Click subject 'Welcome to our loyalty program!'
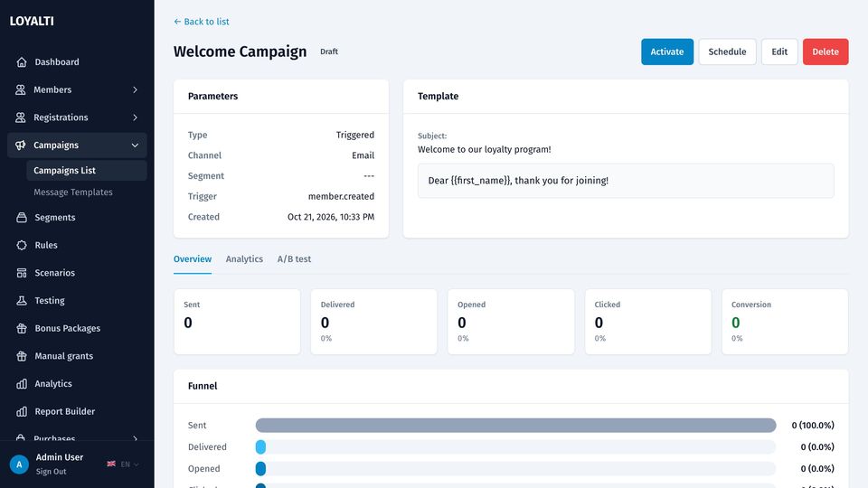The image size is (868, 488). (x=485, y=149)
